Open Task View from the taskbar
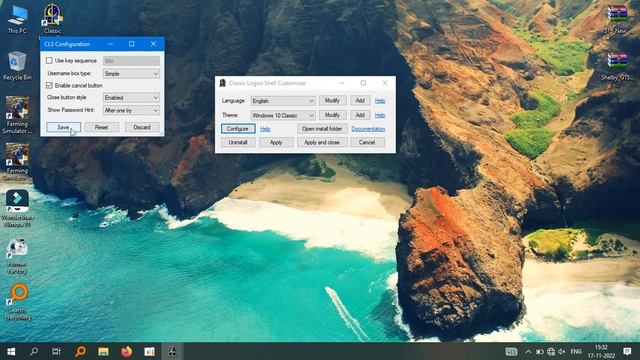 coord(56,351)
